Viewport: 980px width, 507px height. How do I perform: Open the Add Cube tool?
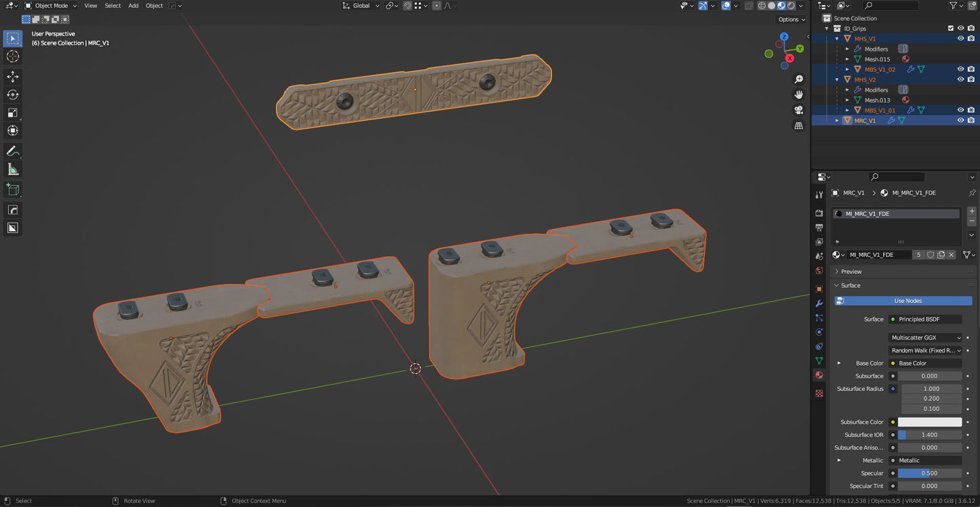pyautogui.click(x=12, y=189)
